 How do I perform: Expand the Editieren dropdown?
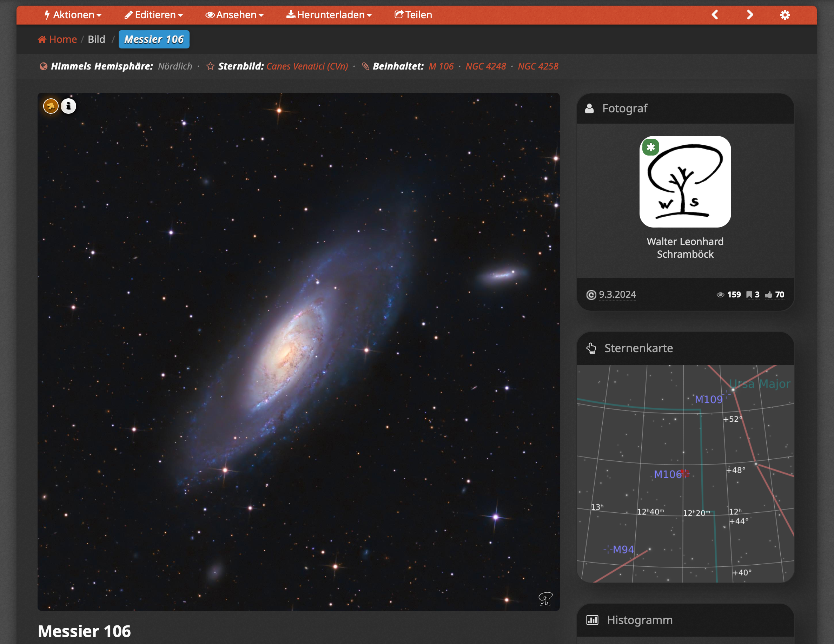154,15
